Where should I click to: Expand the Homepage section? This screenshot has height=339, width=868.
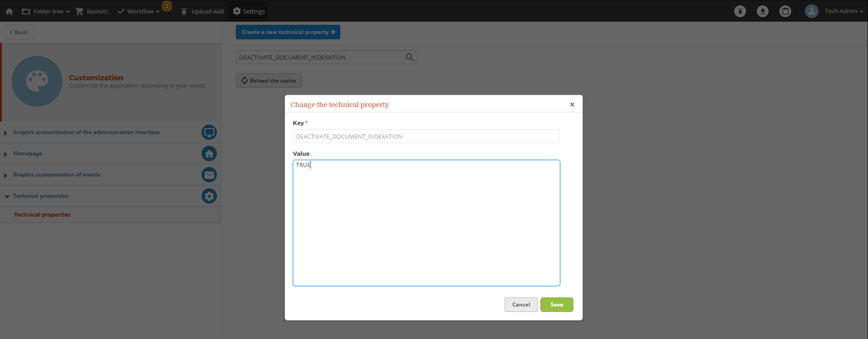(28, 153)
